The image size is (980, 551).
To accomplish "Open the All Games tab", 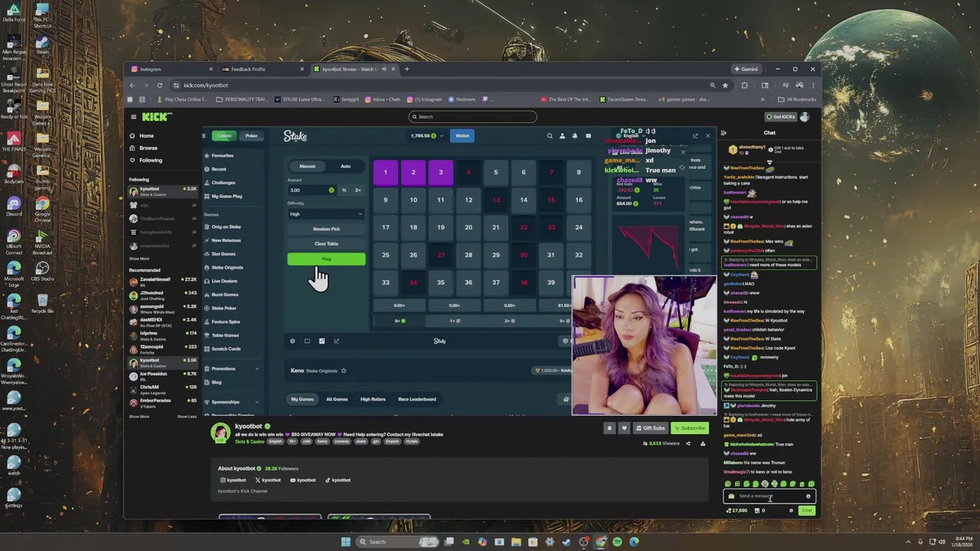I will (337, 399).
